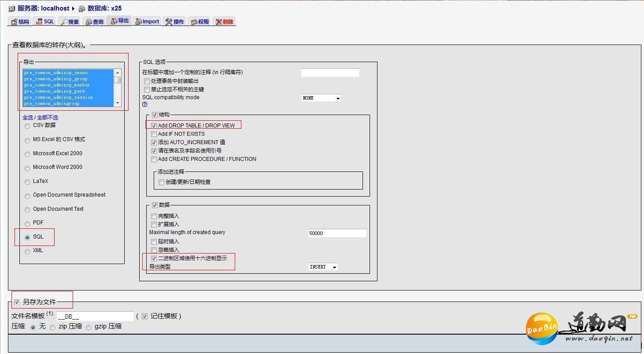Choose MS Excel 的 CSV 格式 option

coord(28,140)
